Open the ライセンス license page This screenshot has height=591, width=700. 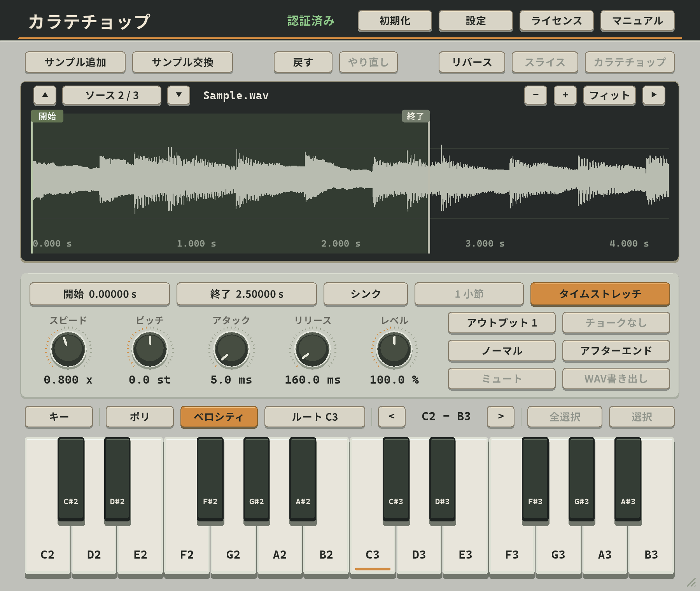556,21
